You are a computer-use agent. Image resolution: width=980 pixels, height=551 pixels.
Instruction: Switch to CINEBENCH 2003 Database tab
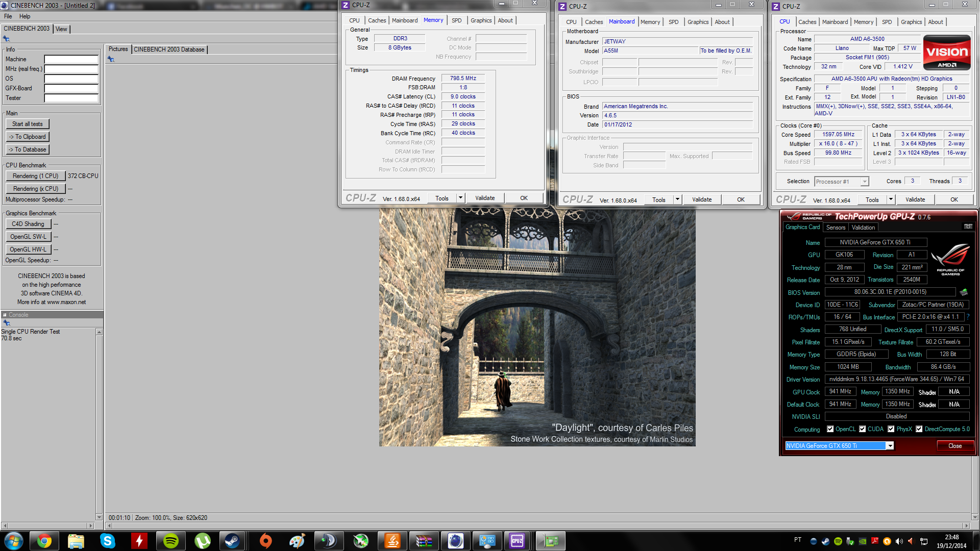(169, 49)
